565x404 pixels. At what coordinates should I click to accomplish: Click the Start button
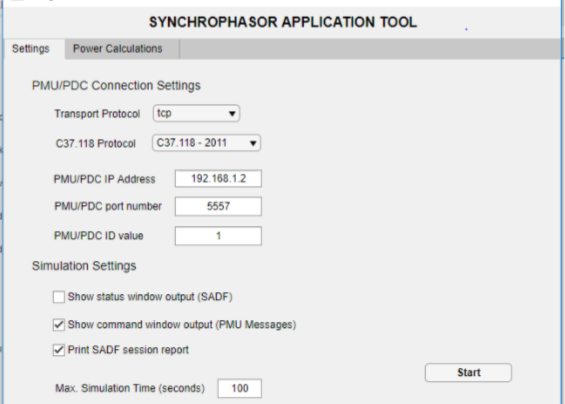[x=468, y=373]
